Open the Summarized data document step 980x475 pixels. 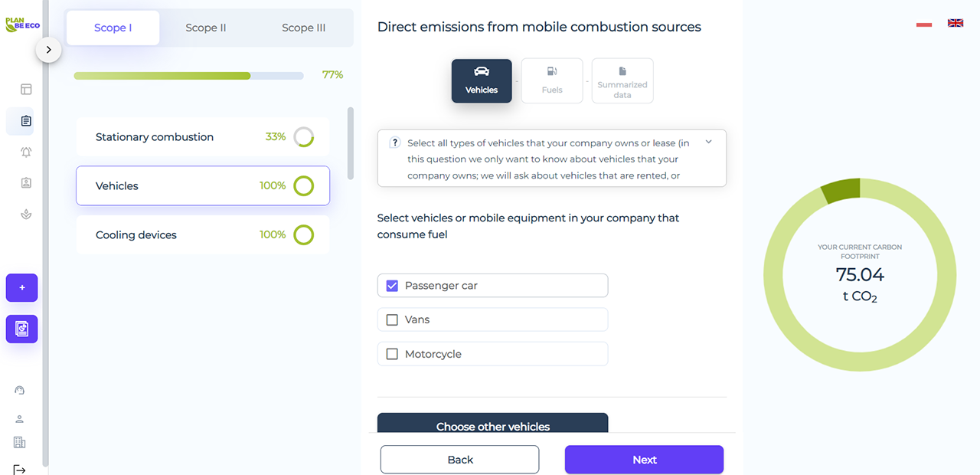point(622,80)
